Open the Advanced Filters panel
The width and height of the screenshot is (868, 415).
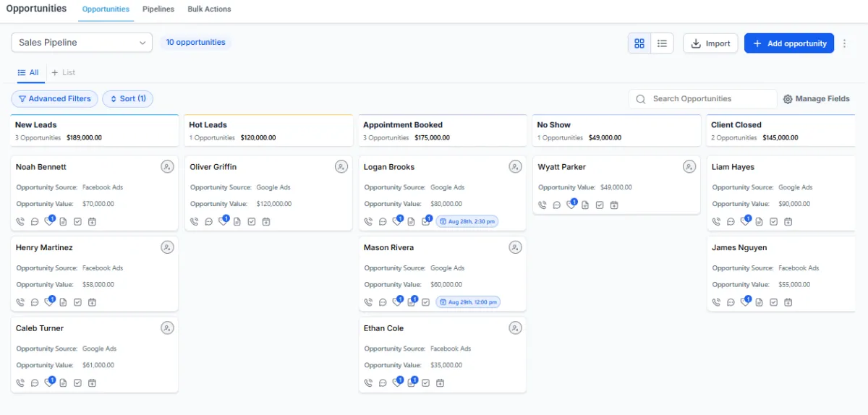54,99
